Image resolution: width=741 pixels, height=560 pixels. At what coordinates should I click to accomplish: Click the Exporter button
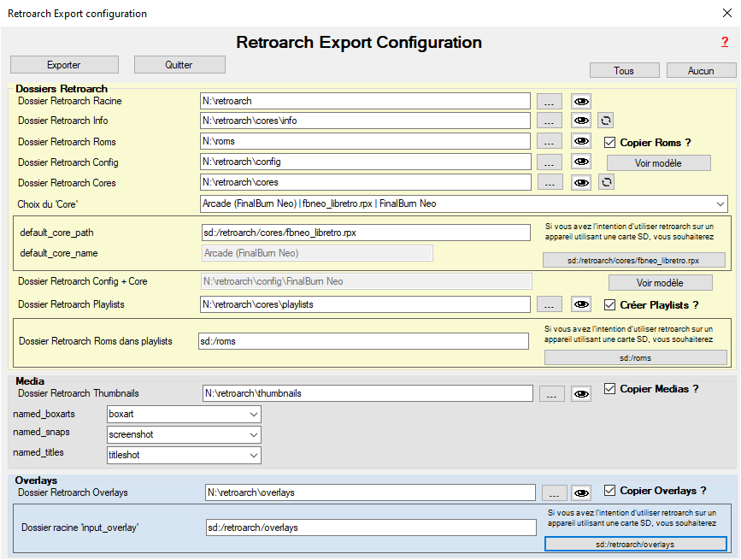(64, 65)
